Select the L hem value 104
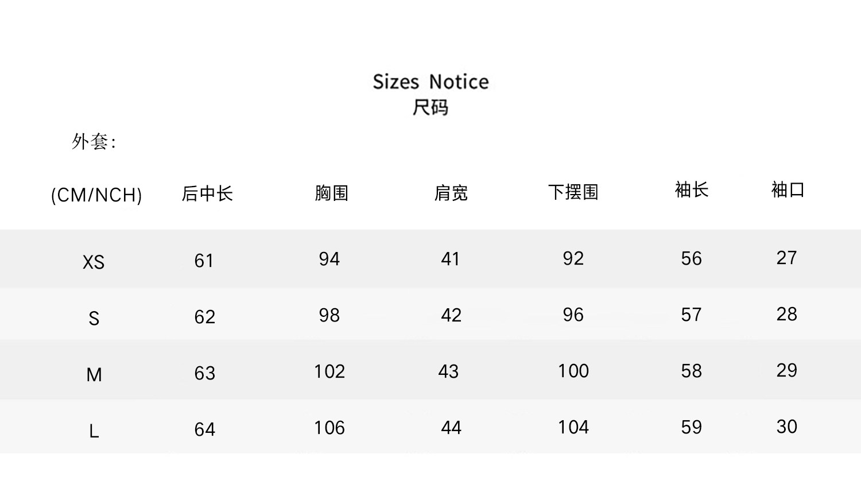Screen dimensions: 861x504 click(x=573, y=427)
